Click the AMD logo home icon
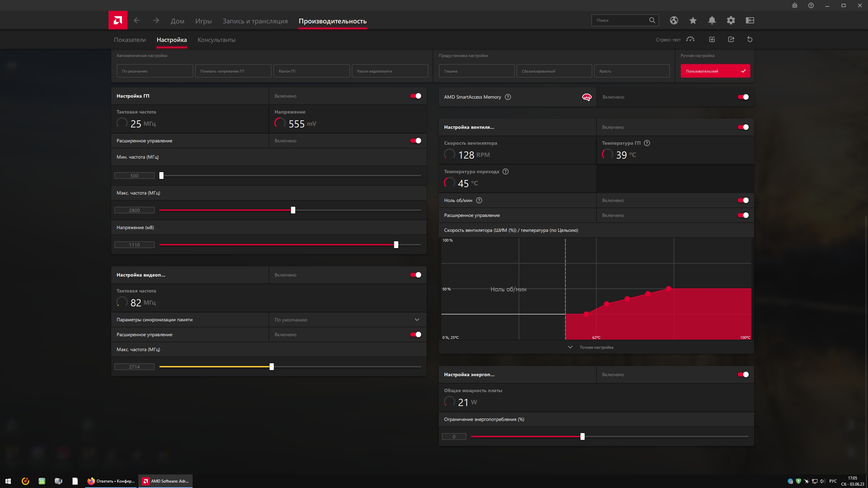Screen dimensions: 868x488 click(118, 20)
